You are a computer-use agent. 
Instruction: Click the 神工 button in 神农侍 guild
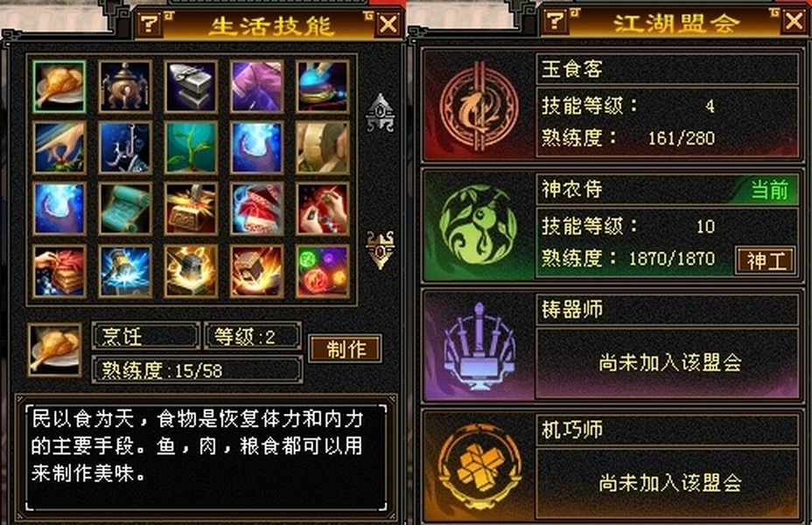pos(766,261)
